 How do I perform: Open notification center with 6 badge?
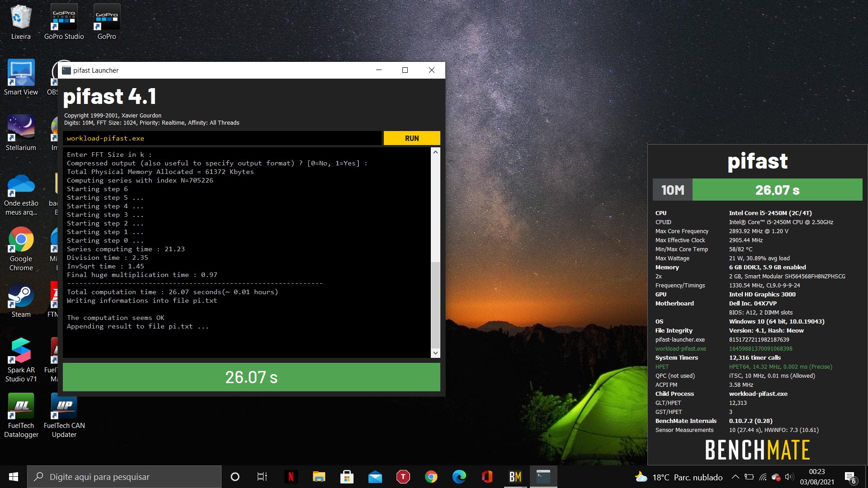[850, 477]
